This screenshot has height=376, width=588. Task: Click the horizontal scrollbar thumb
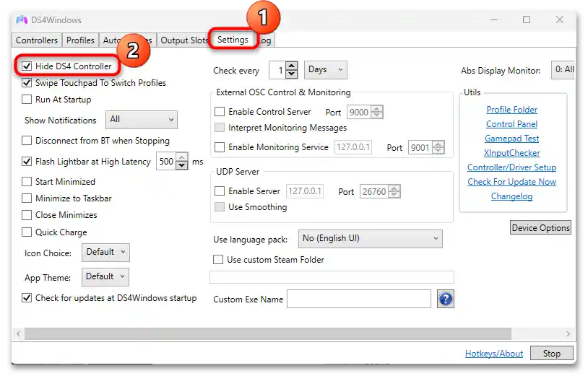[x=268, y=333]
